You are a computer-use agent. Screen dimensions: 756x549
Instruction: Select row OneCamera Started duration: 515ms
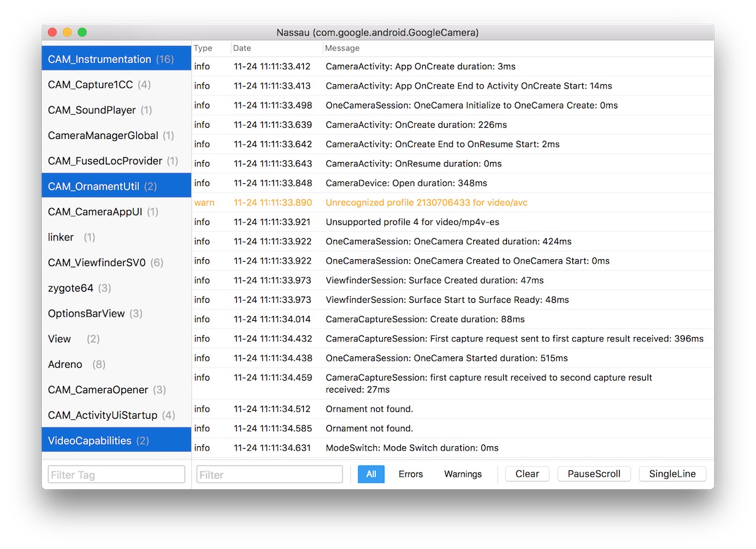(x=453, y=358)
